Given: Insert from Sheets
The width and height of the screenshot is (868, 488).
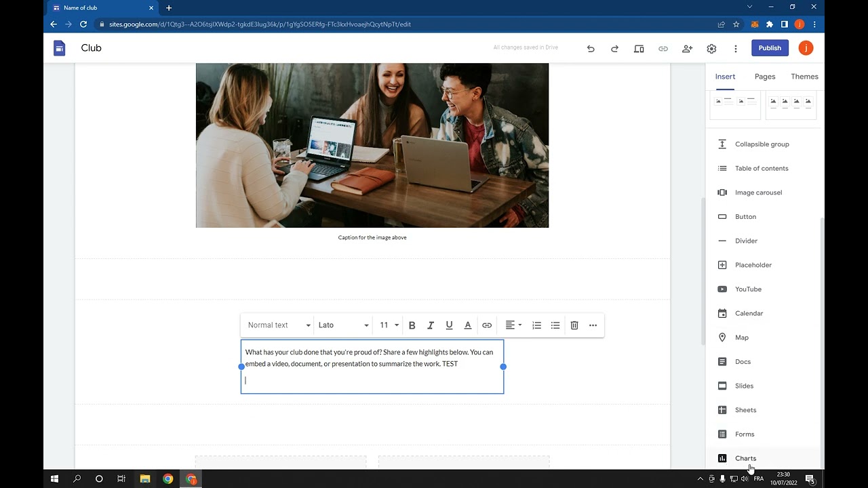Looking at the screenshot, I should [x=763, y=410].
